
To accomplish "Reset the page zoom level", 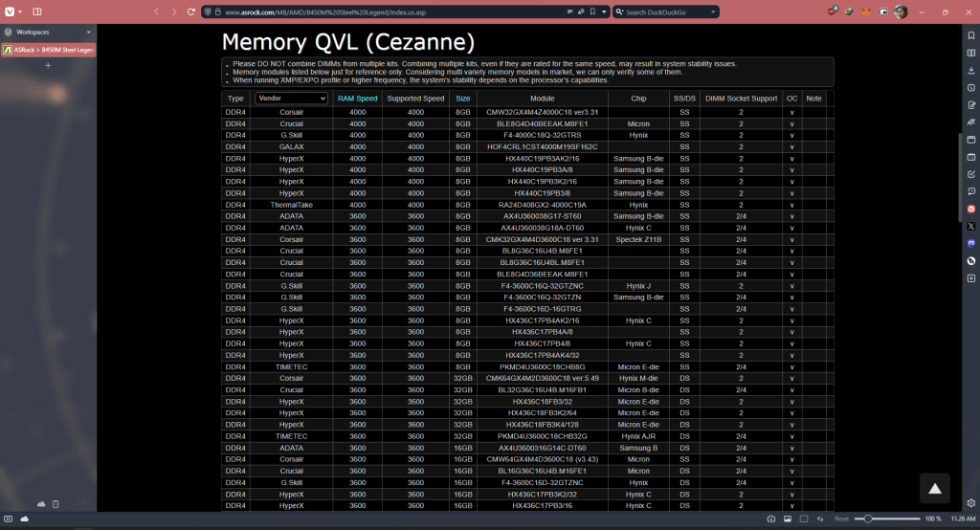I will 841,519.
